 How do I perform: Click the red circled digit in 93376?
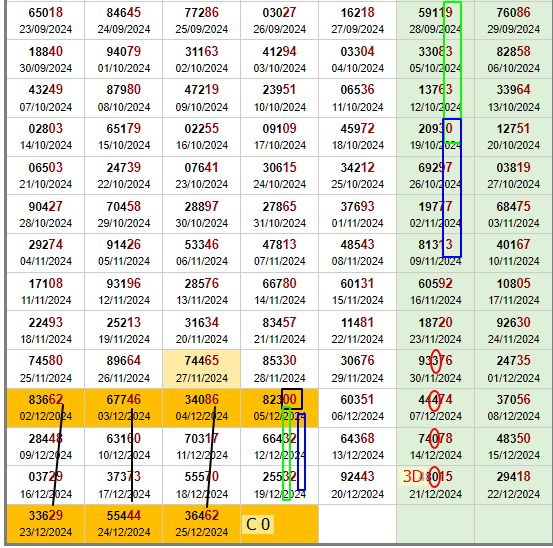[436, 361]
